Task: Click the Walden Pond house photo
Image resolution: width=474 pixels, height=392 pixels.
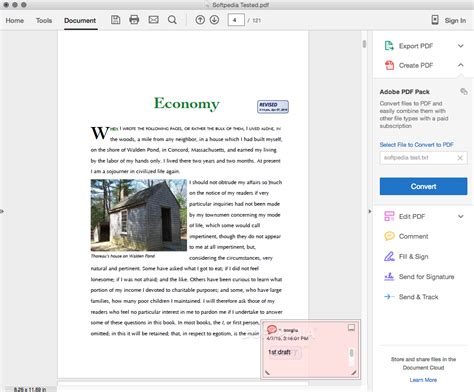Action: coord(139,215)
